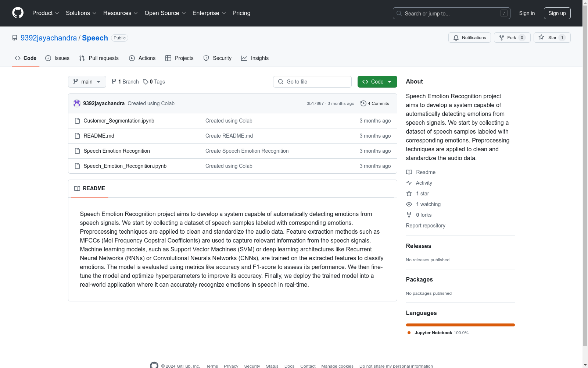
Task: Focus the Go to file input
Action: coord(312,82)
